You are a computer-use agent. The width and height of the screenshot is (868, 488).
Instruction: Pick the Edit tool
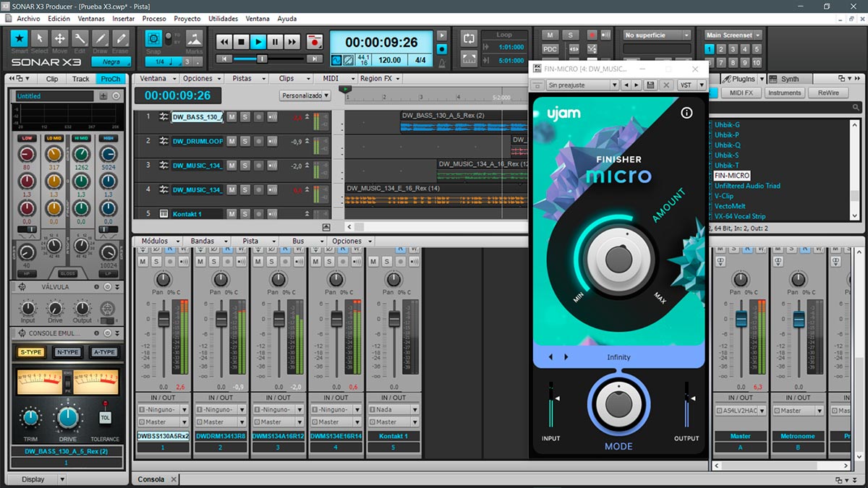pyautogui.click(x=80, y=38)
